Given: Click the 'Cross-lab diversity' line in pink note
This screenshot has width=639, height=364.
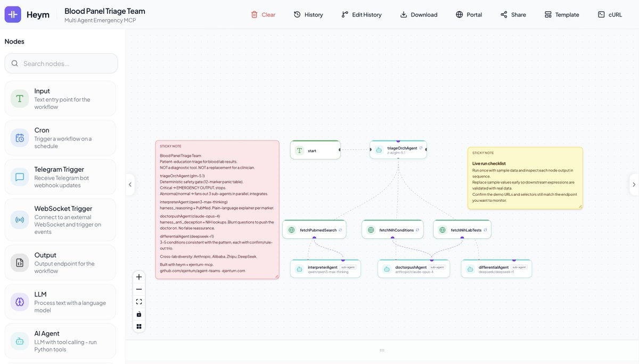Looking at the screenshot, I should [x=208, y=257].
